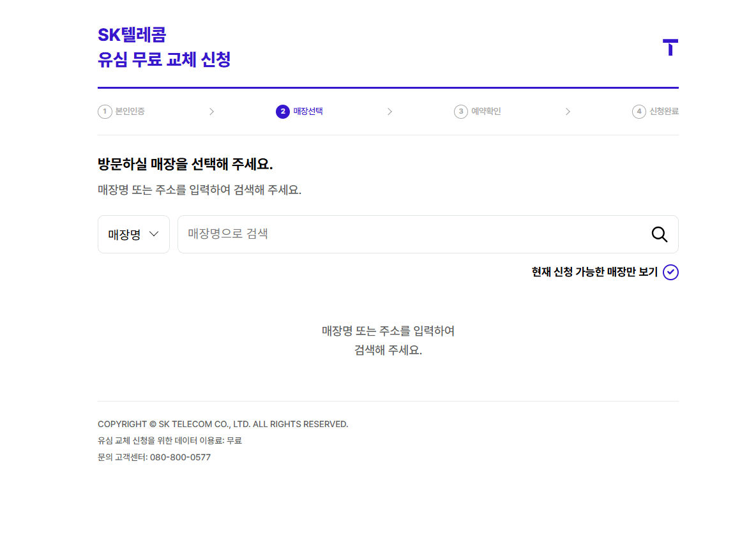Open the 매장명 search type dropdown
The image size is (756, 535).
tap(133, 234)
